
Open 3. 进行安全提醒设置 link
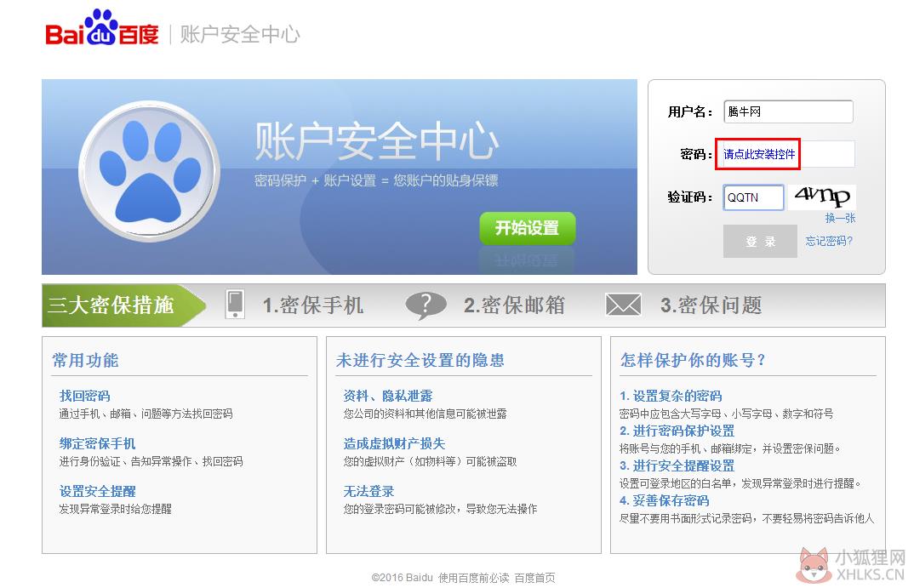tap(677, 466)
